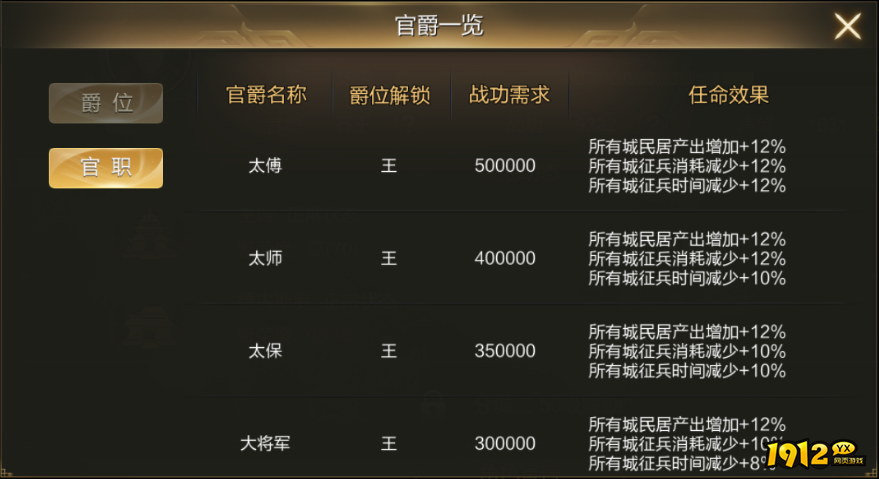
Task: Select the 大将军 title row
Action: coord(265,443)
